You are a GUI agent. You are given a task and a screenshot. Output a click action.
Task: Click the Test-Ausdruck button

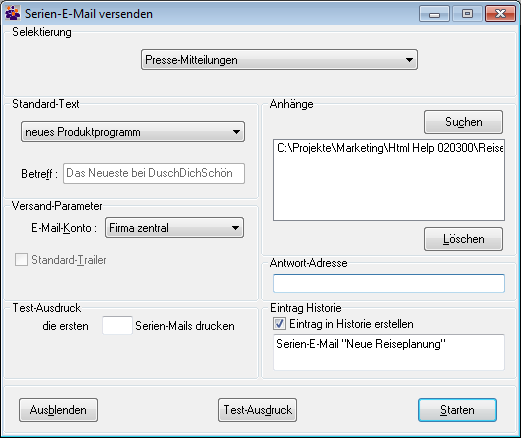[257, 410]
